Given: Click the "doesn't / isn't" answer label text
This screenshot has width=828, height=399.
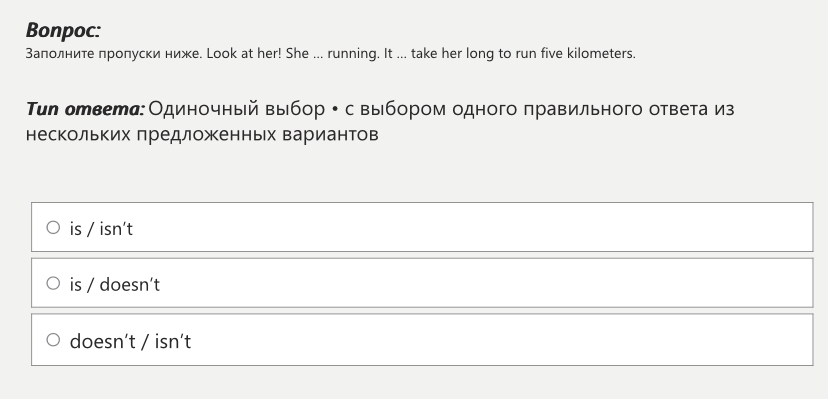Looking at the screenshot, I should click(x=130, y=341).
